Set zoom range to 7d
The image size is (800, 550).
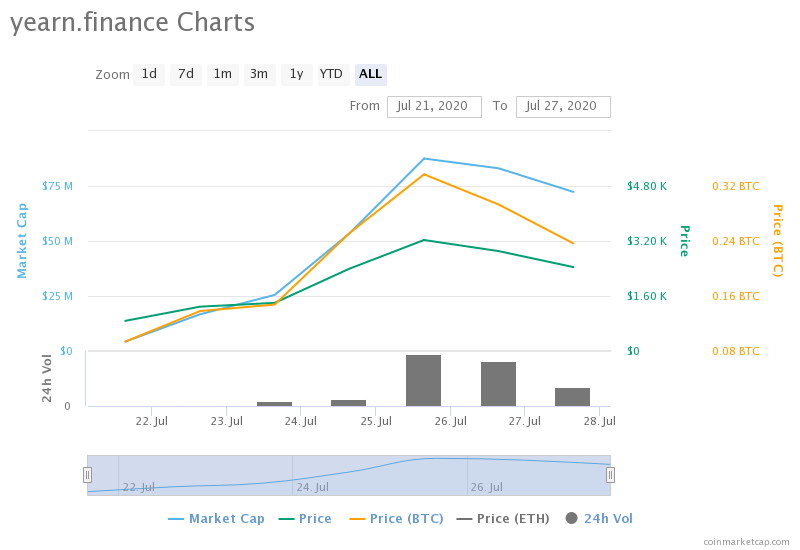pyautogui.click(x=186, y=74)
